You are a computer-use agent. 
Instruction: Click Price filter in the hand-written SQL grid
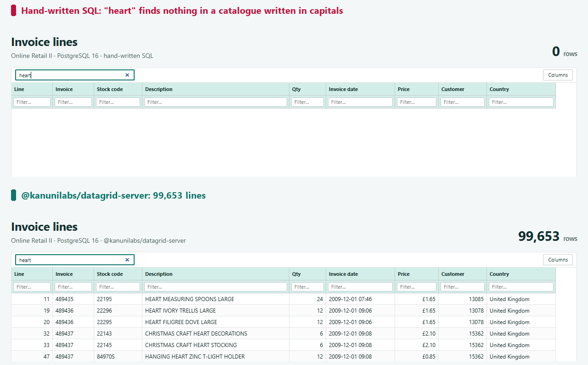click(x=417, y=102)
